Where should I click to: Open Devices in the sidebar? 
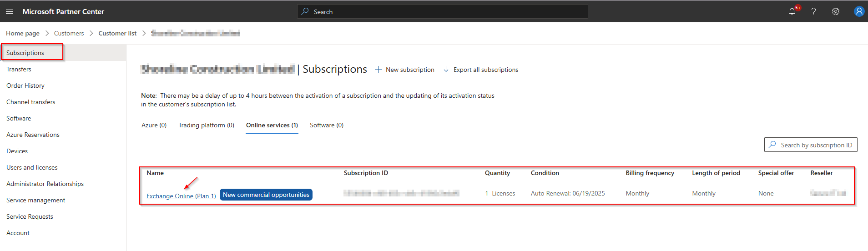click(x=17, y=151)
